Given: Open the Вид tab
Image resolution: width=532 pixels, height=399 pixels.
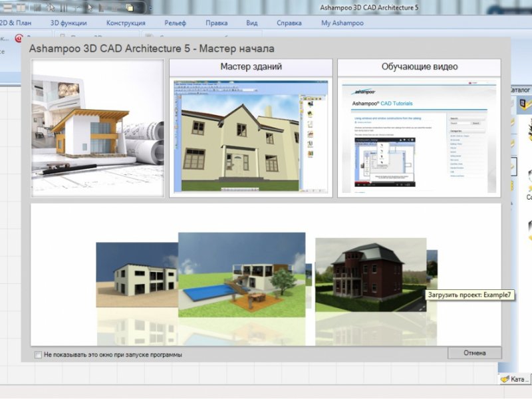Looking at the screenshot, I should (x=252, y=23).
